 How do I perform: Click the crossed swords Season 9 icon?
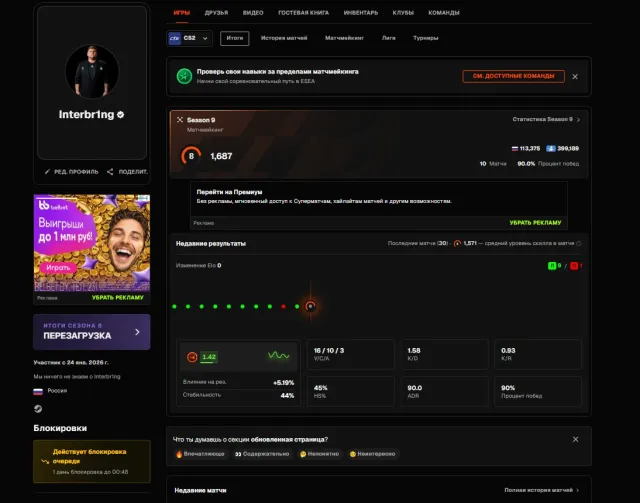point(180,120)
